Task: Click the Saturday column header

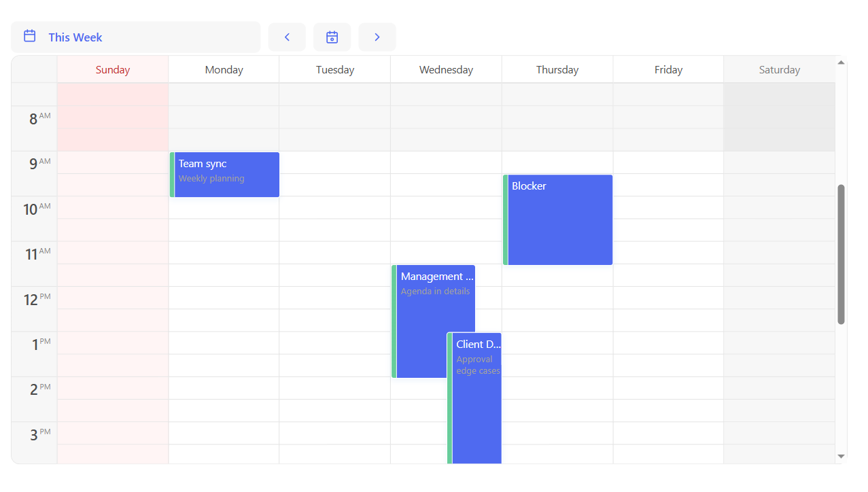Action: point(779,70)
